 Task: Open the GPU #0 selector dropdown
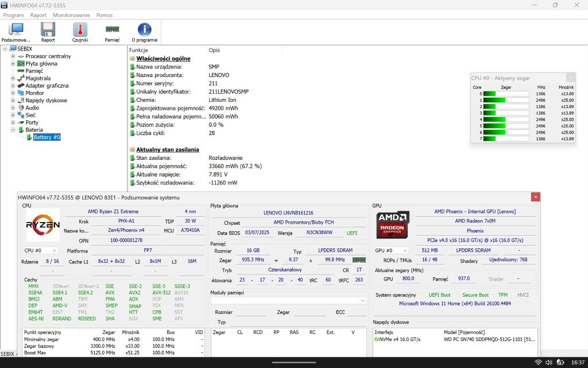click(391, 251)
